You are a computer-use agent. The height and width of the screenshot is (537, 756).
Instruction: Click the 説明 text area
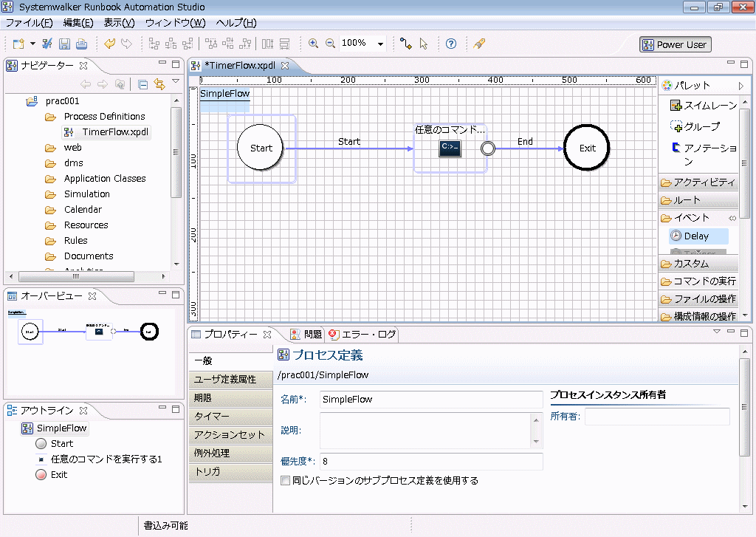click(426, 431)
